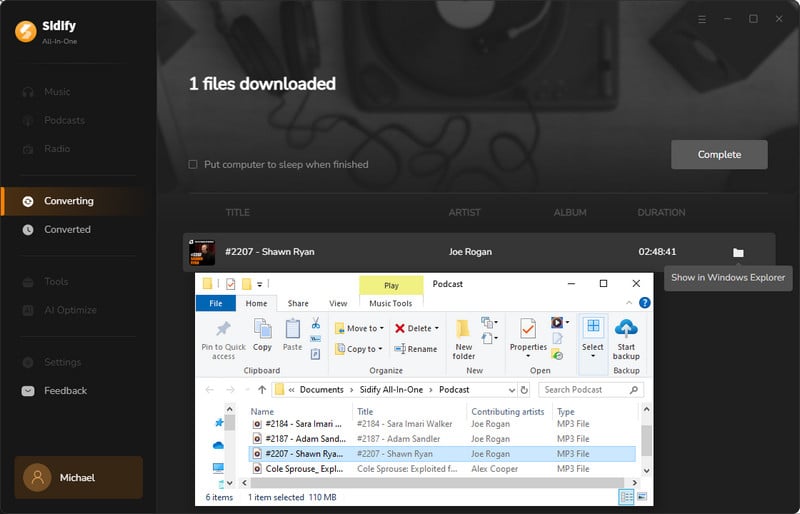Viewport: 800px width, 514px height.
Task: Collapse the Explorer ribbon chevron
Action: (629, 303)
